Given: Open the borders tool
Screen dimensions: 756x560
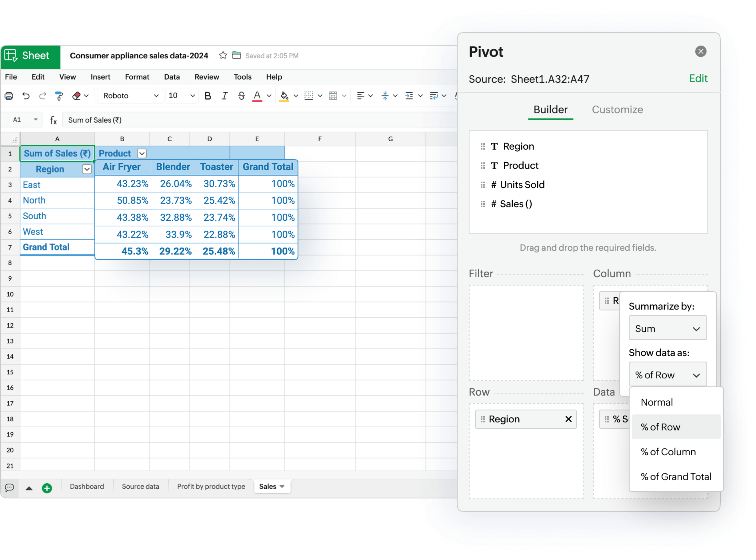Looking at the screenshot, I should [x=309, y=96].
